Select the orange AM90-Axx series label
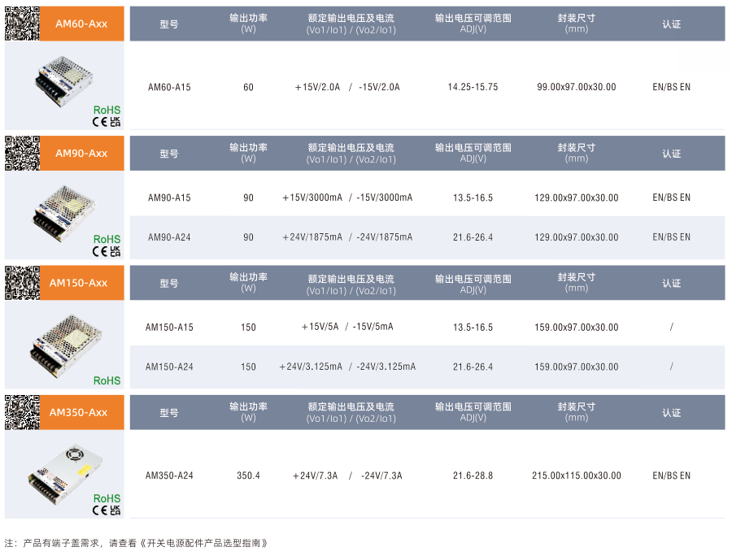 tap(81, 153)
